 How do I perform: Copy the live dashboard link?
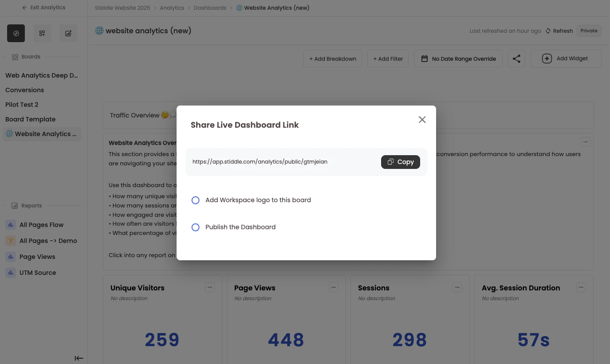point(401,162)
